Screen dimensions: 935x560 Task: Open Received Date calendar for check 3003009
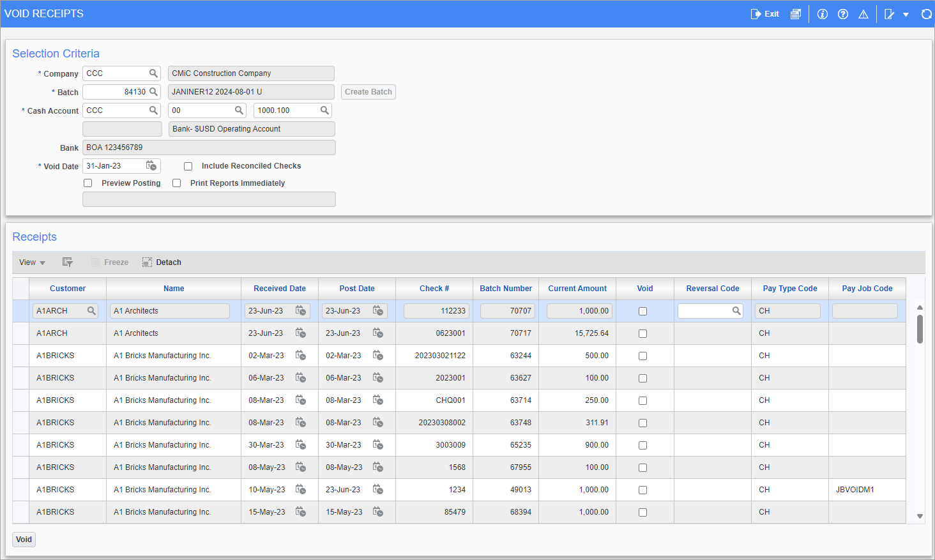click(x=301, y=445)
